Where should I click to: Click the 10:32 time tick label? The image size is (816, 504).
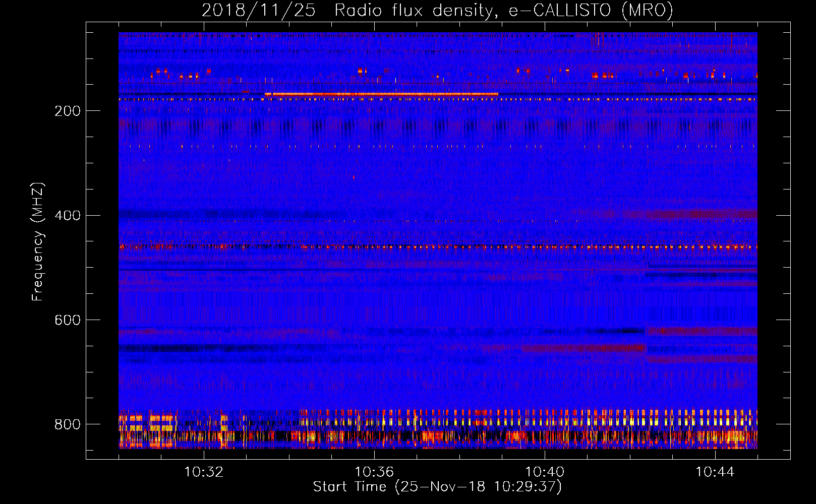pos(204,472)
